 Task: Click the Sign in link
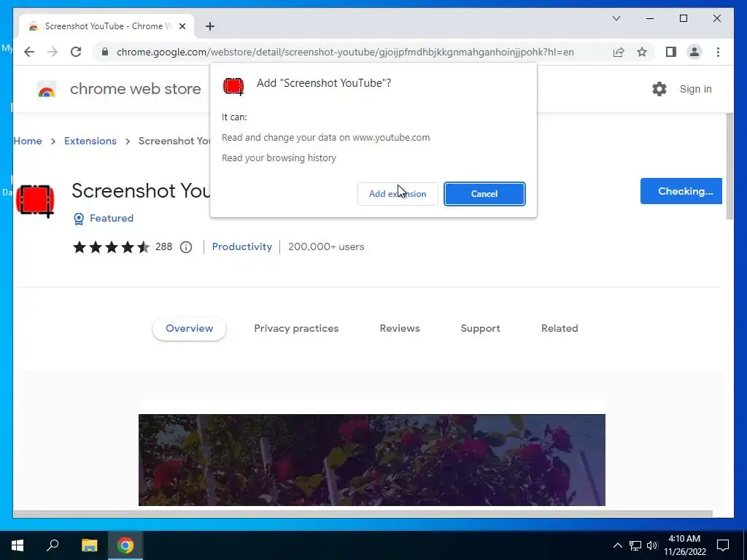pos(695,89)
